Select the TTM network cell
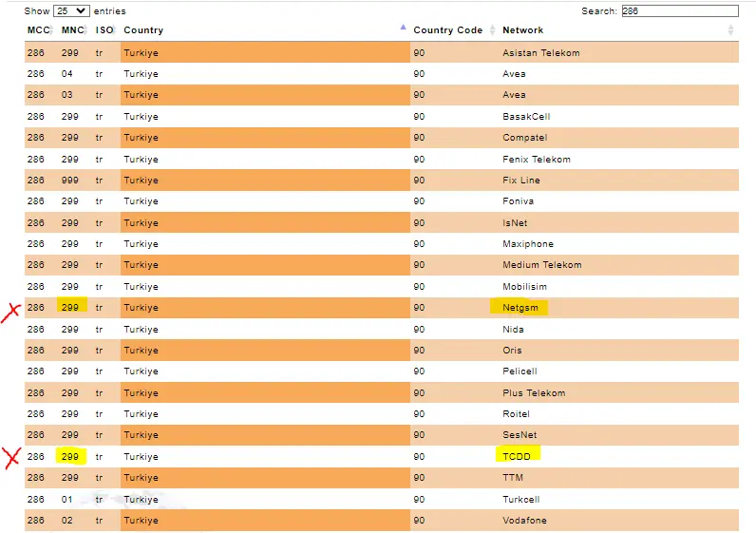Image resolution: width=756 pixels, height=533 pixels. (x=513, y=478)
